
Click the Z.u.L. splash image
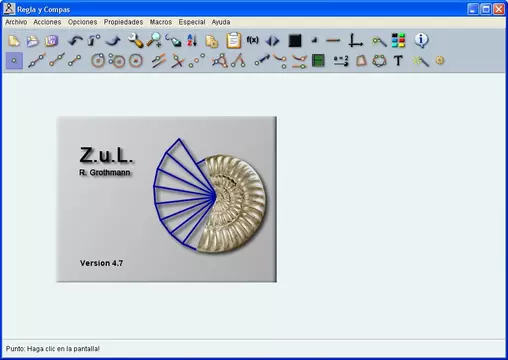point(167,199)
